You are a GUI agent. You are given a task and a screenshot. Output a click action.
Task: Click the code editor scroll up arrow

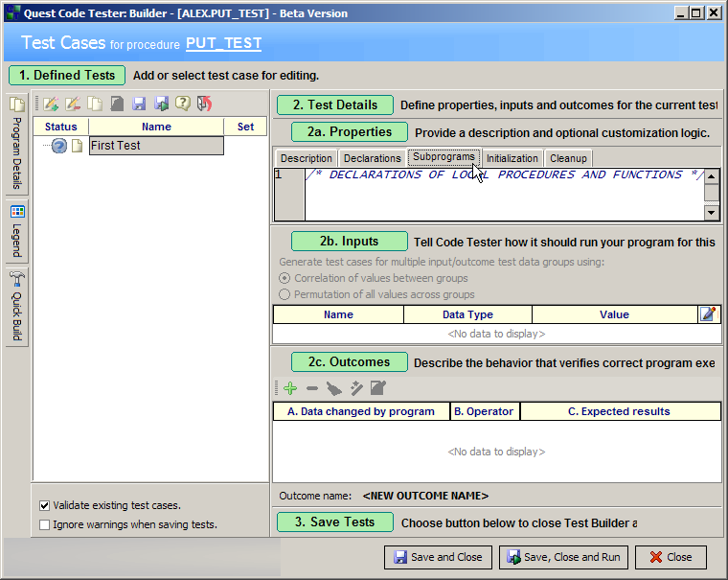[x=712, y=176]
